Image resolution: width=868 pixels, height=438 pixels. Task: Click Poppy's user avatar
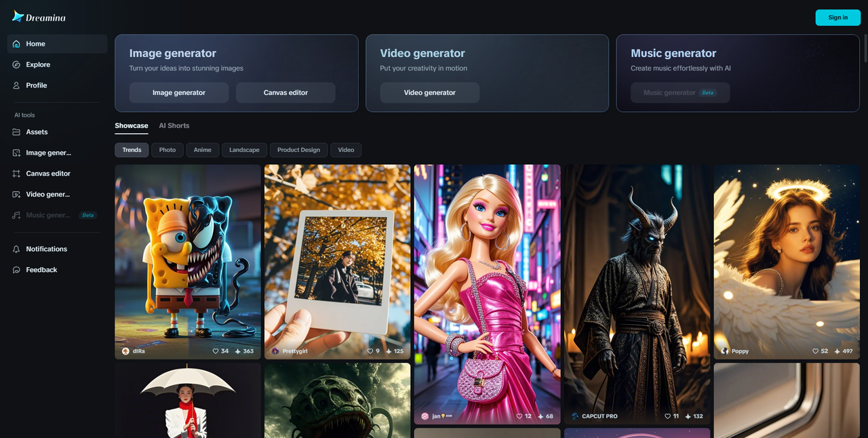point(725,351)
